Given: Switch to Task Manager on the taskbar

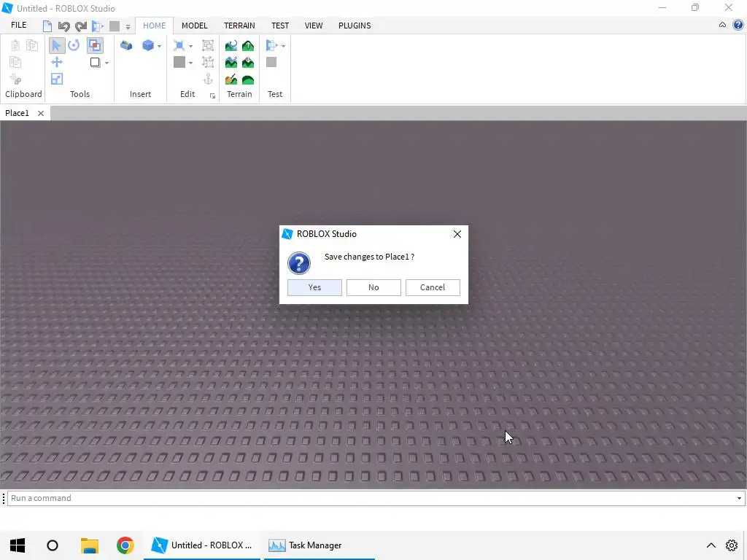Looking at the screenshot, I should (x=320, y=545).
